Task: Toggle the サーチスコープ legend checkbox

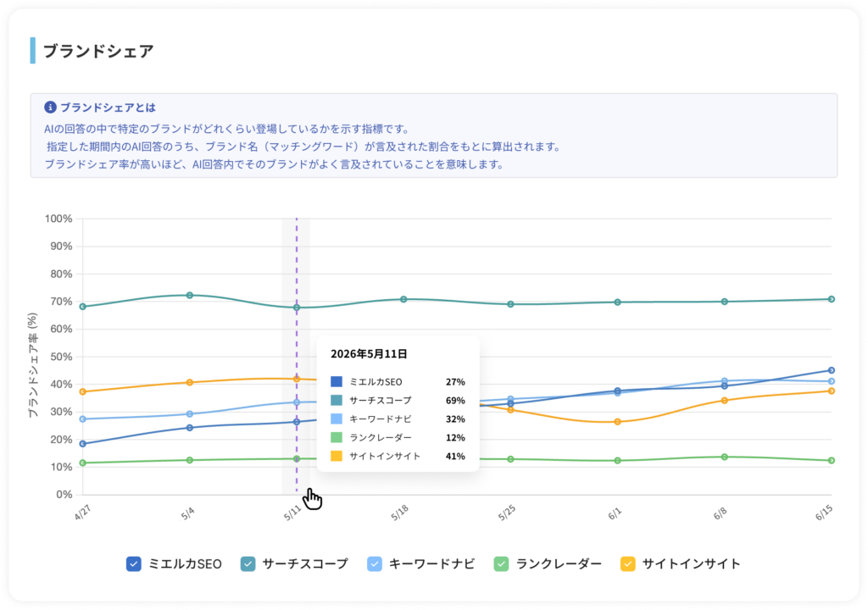Action: coord(248,563)
